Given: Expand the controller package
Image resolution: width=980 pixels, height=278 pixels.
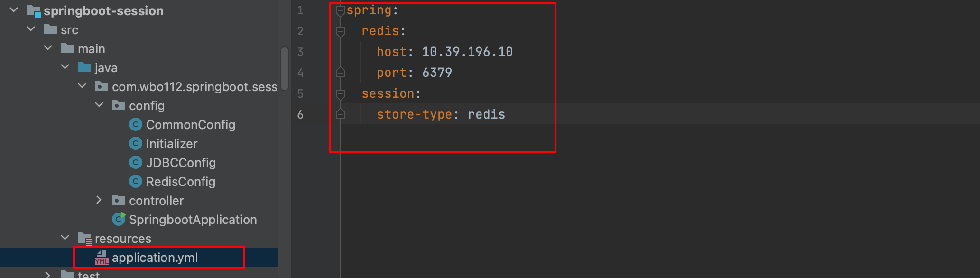Looking at the screenshot, I should click(99, 200).
